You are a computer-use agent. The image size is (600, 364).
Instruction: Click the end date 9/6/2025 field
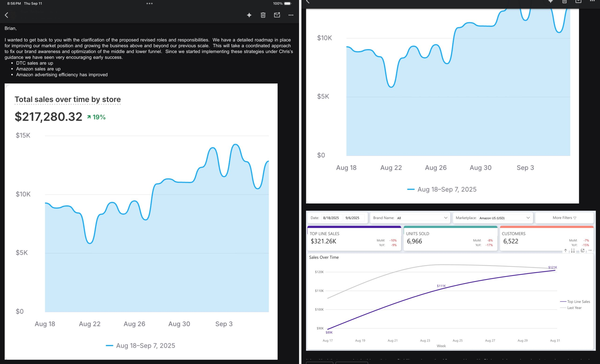(x=353, y=218)
